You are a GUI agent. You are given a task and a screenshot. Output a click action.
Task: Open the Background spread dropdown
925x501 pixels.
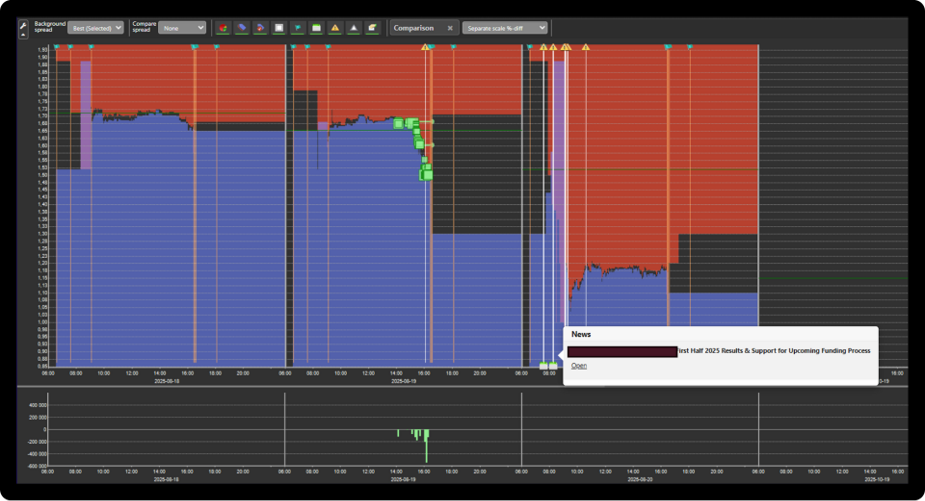click(96, 28)
